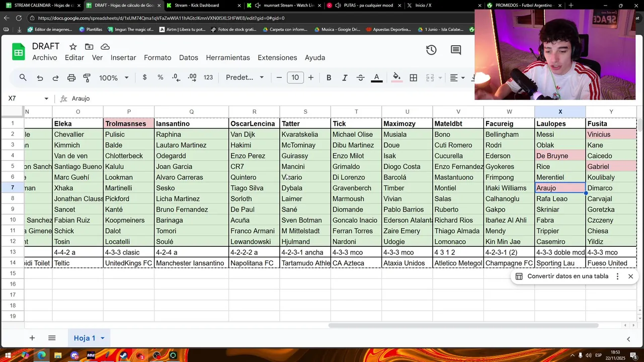Increase font size with plus
The image size is (644, 362).
(311, 77)
